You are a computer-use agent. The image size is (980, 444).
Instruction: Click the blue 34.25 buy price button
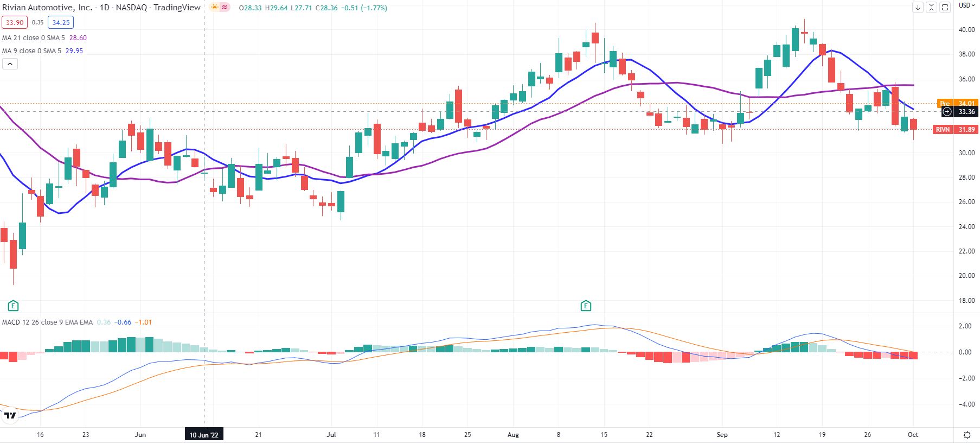[61, 23]
